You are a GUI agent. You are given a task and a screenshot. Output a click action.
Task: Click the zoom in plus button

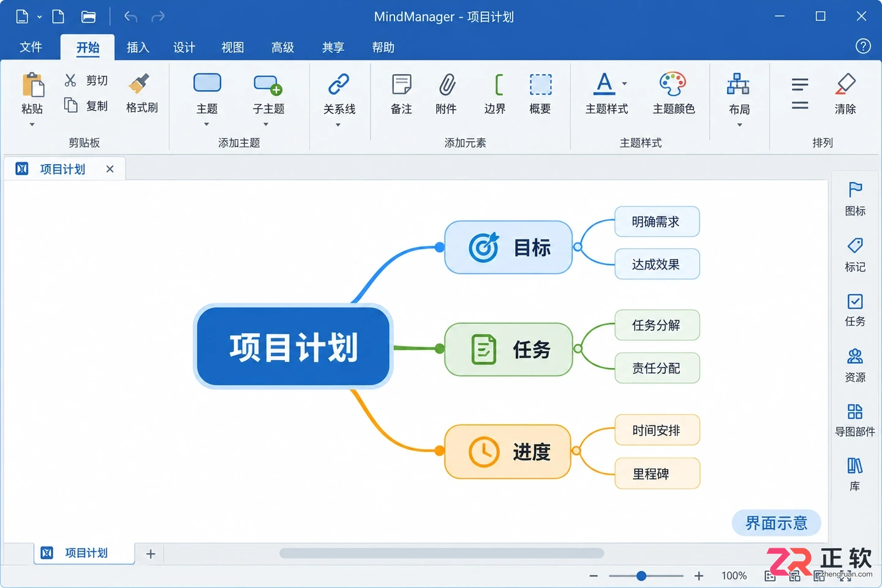pos(699,576)
